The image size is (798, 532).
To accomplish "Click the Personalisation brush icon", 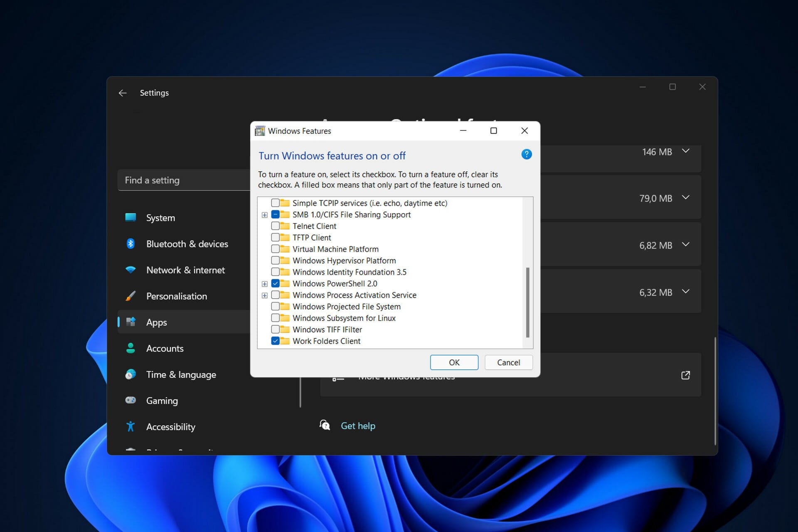I will [x=131, y=296].
